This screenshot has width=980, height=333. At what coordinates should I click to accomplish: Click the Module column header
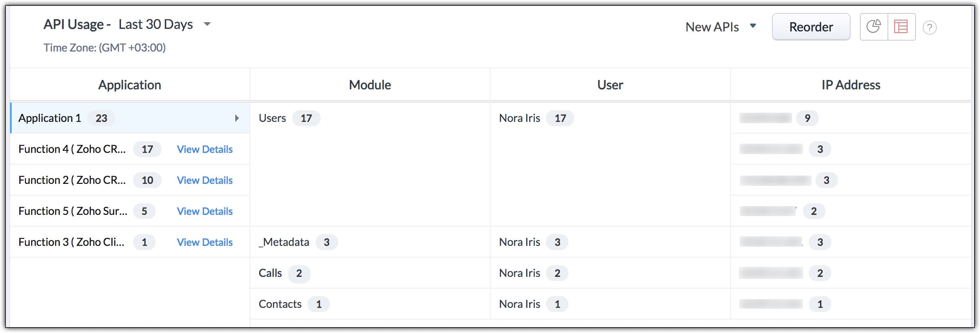370,85
